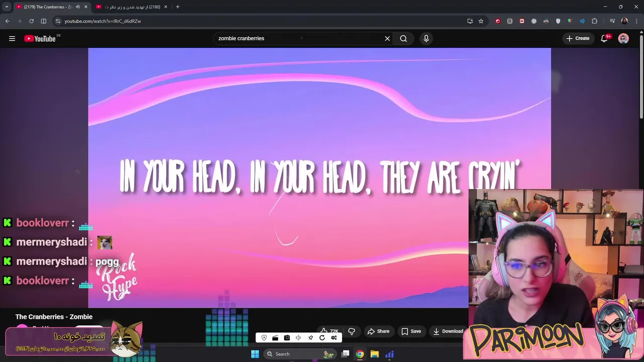The height and width of the screenshot is (362, 644).
Task: Open the gray swirl extension icon
Action: pos(534,21)
